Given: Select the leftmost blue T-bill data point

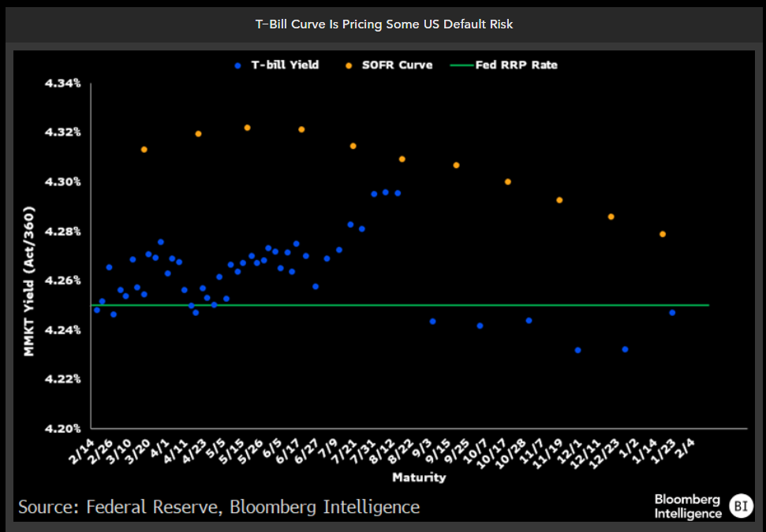Looking at the screenshot, I should (x=97, y=310).
